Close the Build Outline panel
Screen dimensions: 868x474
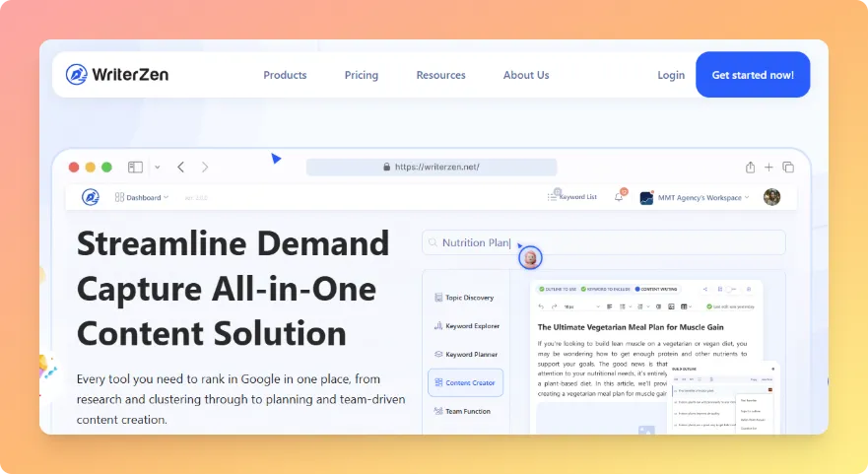(x=772, y=369)
